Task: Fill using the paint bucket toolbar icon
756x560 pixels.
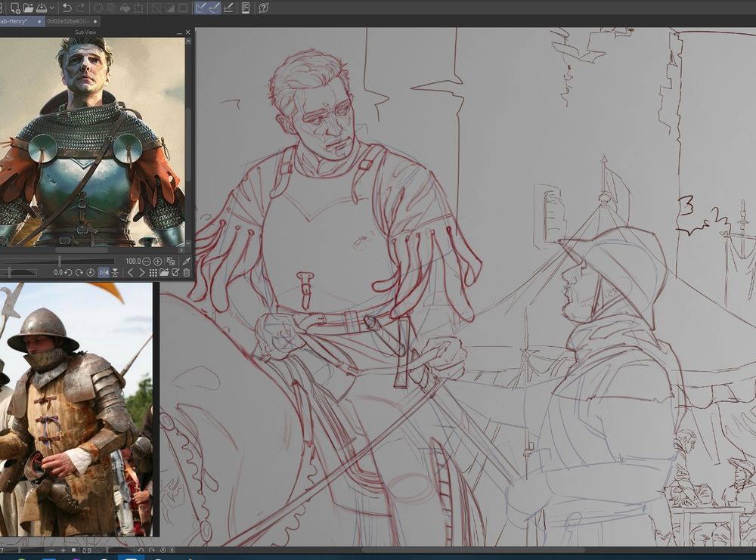Action: [125, 8]
